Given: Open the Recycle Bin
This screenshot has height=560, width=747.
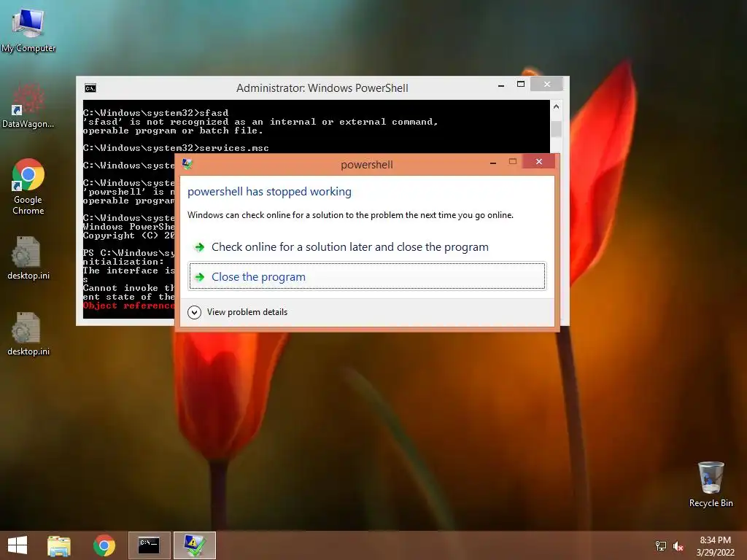Looking at the screenshot, I should click(x=711, y=484).
